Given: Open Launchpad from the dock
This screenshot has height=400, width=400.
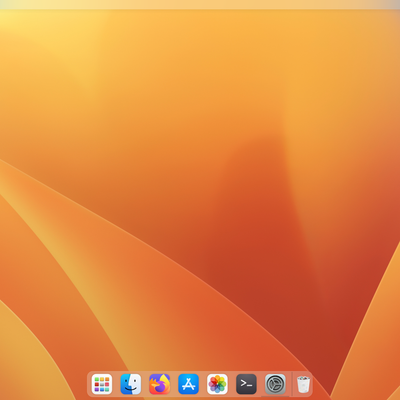Looking at the screenshot, I should (x=102, y=384).
